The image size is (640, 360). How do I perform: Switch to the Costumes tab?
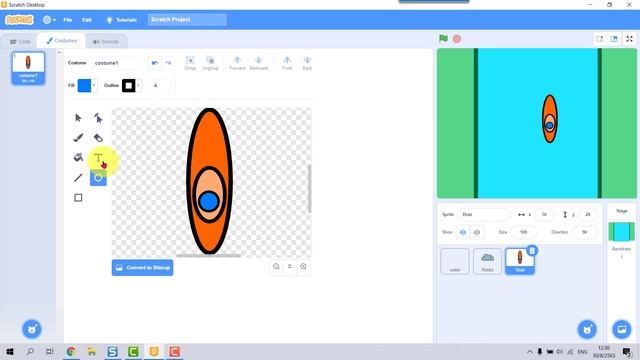[61, 41]
